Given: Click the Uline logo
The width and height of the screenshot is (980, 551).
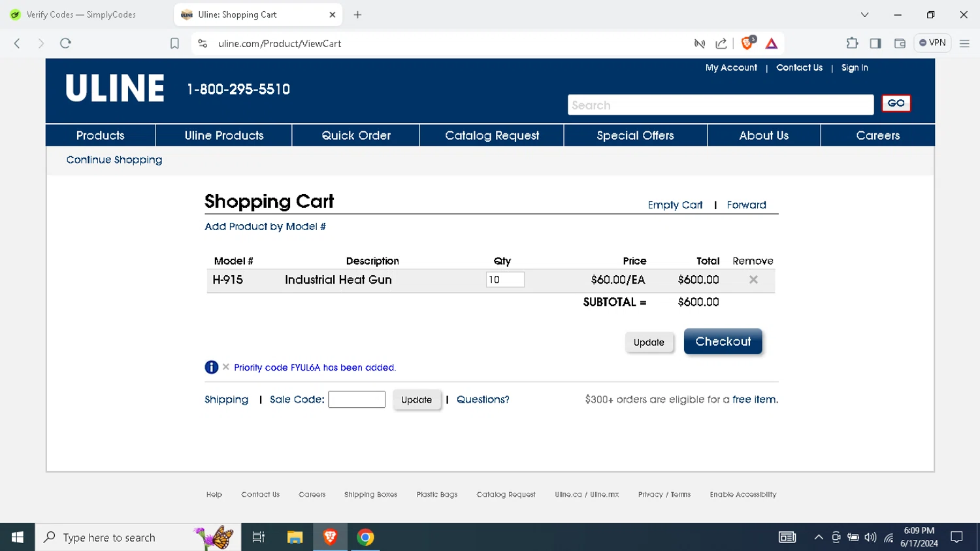Looking at the screenshot, I should pos(115,88).
